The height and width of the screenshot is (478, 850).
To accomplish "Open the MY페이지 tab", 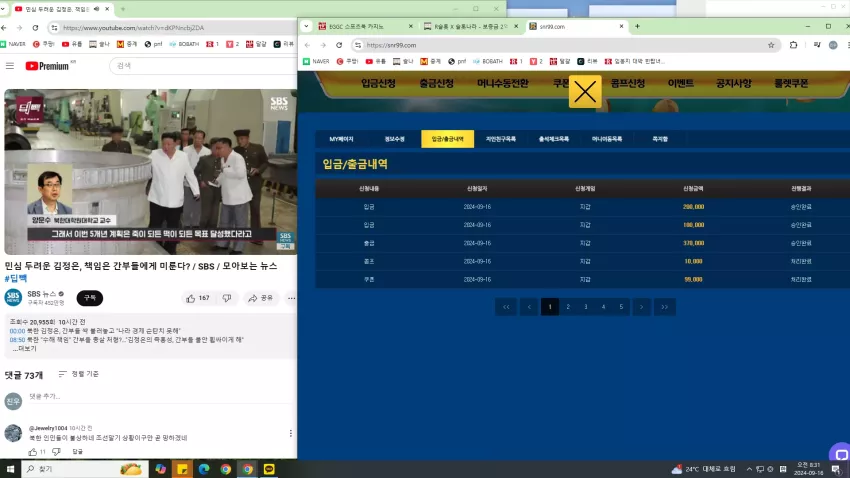I will [341, 139].
